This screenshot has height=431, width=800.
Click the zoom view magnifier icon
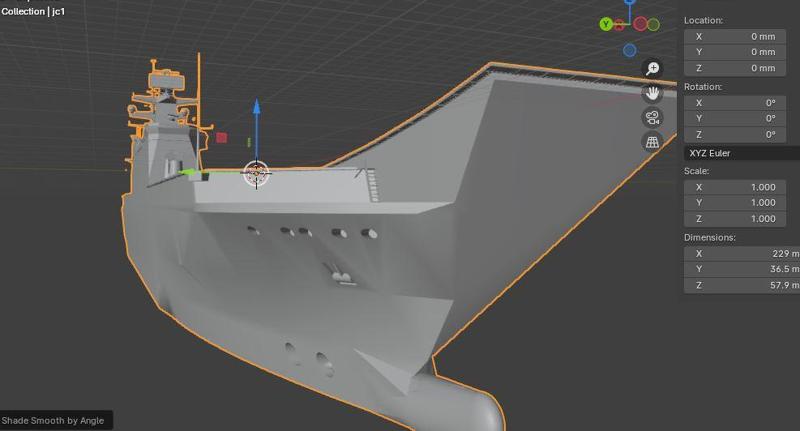click(x=652, y=68)
